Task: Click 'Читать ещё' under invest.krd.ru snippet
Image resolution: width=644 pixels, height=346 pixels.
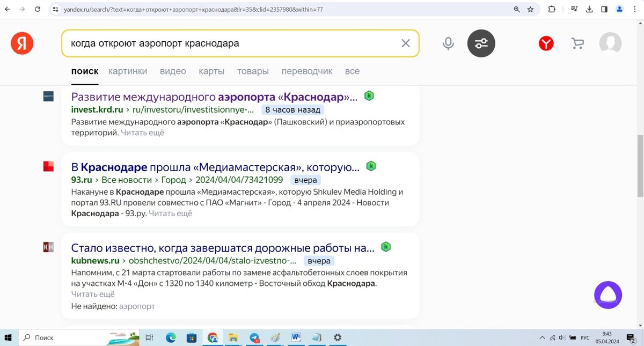Action: (x=142, y=132)
